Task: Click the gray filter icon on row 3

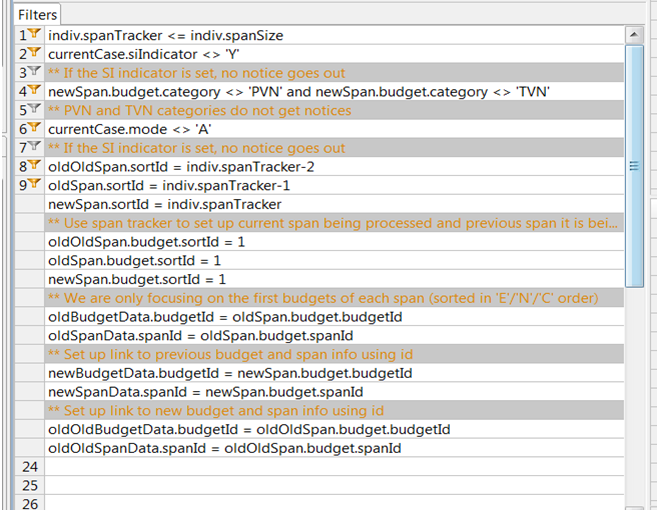Action: click(x=35, y=71)
